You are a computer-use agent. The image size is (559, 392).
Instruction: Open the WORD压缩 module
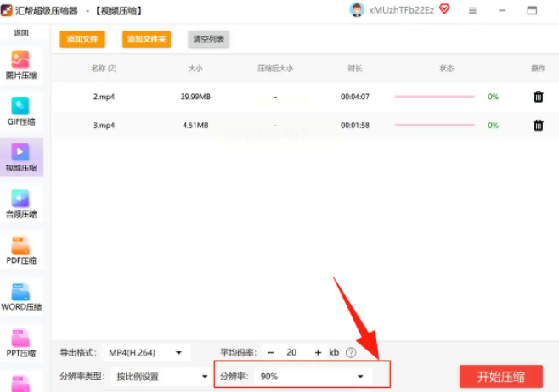click(x=21, y=297)
